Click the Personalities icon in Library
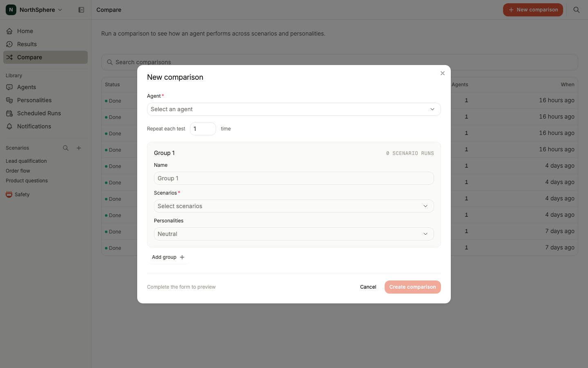 (x=9, y=100)
